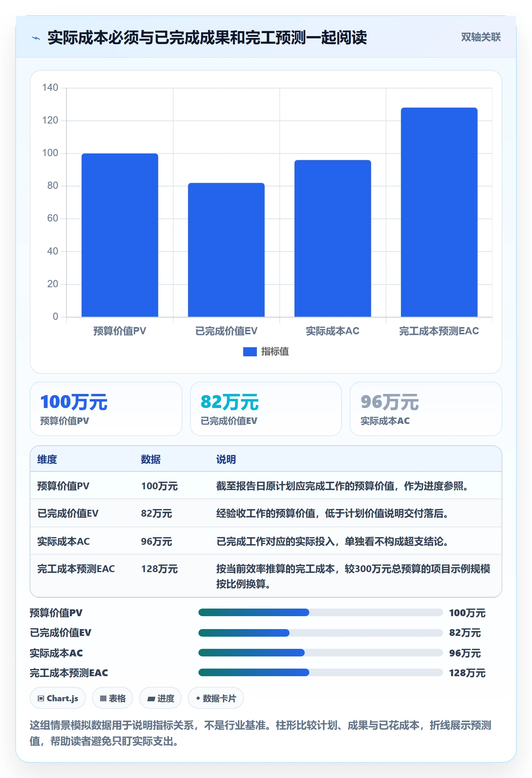Click the 预算价值PV progress bar
The width and height of the screenshot is (532, 778).
(x=320, y=612)
